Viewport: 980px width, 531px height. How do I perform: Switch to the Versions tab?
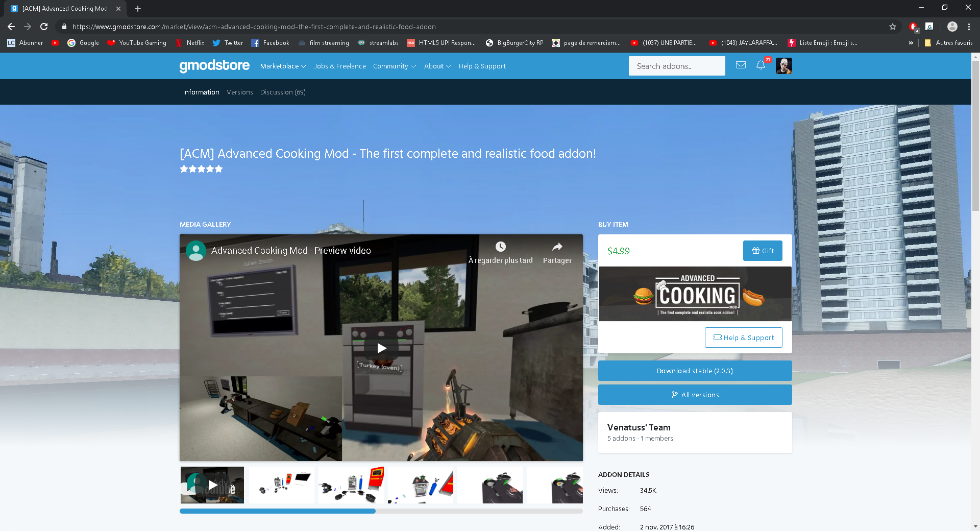(x=240, y=92)
